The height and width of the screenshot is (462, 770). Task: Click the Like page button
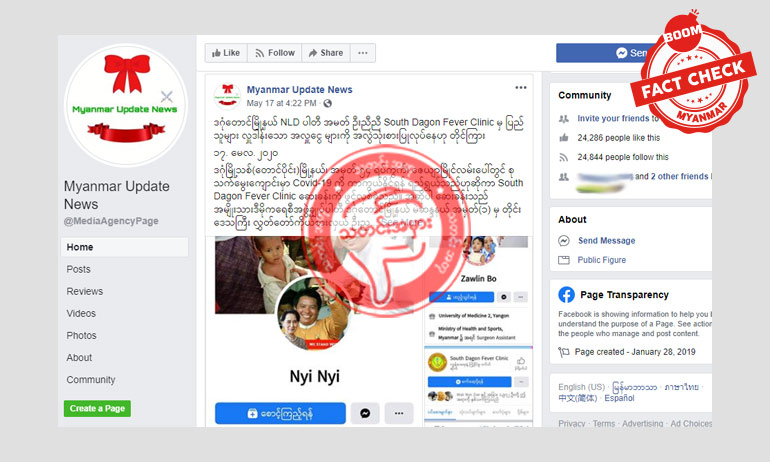tap(226, 53)
